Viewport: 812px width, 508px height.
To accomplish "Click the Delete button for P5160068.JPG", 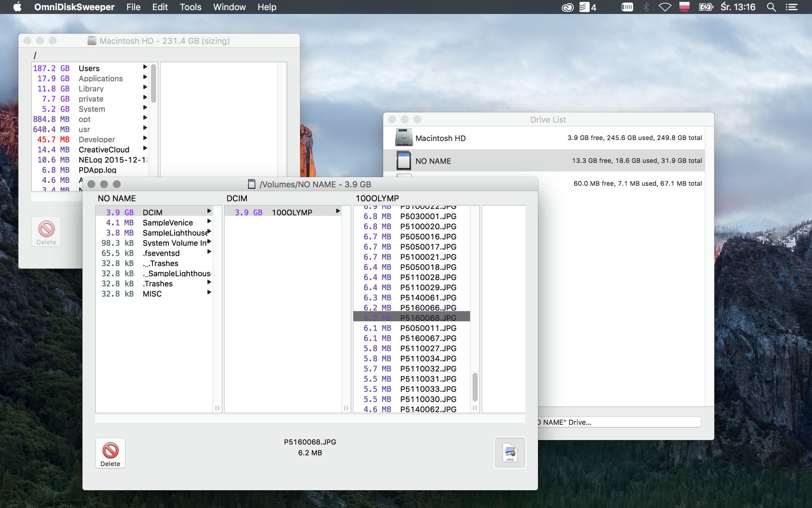I will pyautogui.click(x=110, y=453).
